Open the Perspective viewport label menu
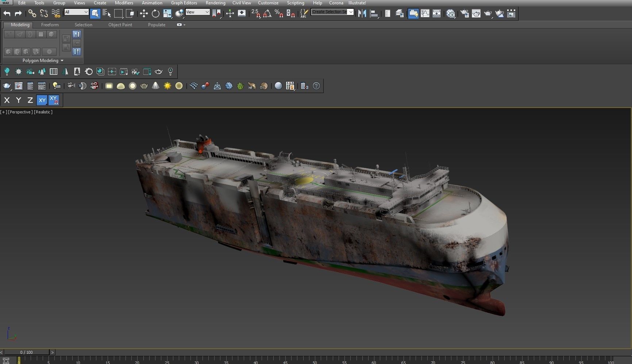This screenshot has height=364, width=632. (x=20, y=112)
